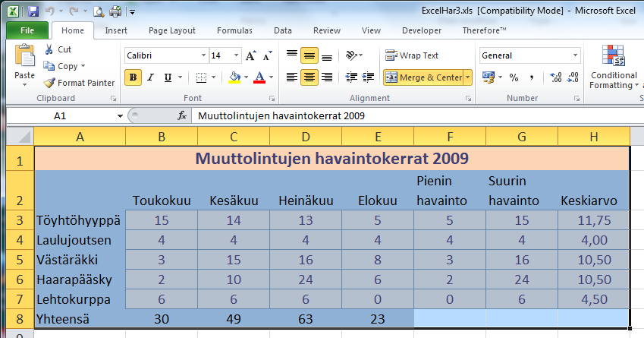644x338 pixels.
Task: Open the General number format dropdown
Action: 576,55
